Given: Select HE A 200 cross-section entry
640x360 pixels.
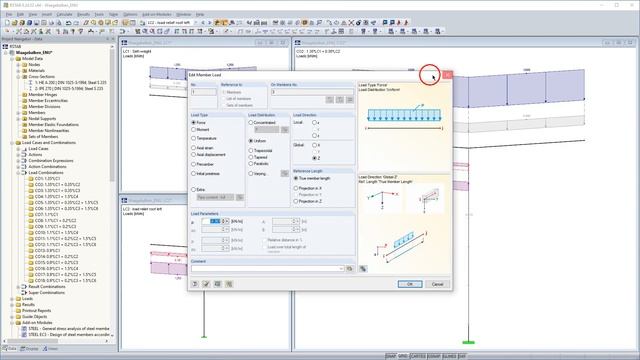Looking at the screenshot, I should pos(70,82).
